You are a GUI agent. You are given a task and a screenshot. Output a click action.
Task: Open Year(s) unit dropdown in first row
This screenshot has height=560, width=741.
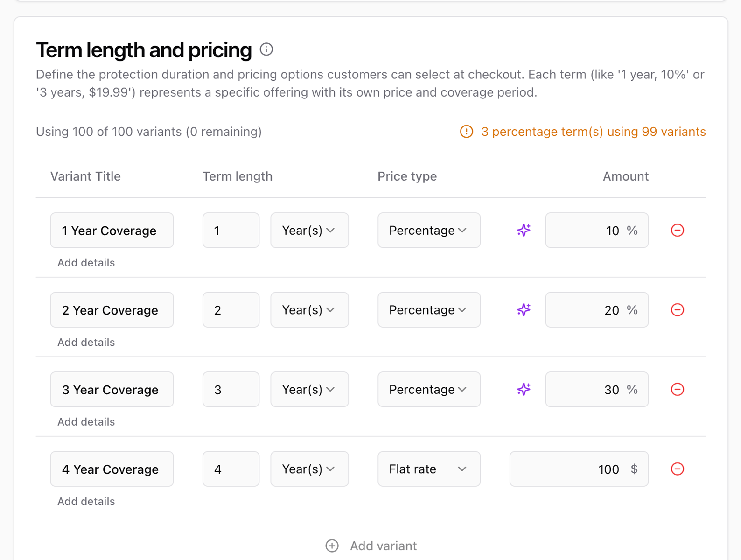309,230
